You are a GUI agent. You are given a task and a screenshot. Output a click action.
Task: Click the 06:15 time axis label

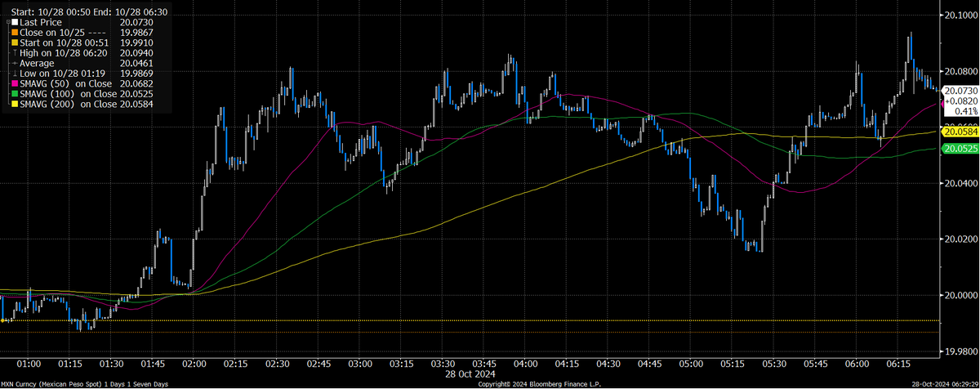898,363
